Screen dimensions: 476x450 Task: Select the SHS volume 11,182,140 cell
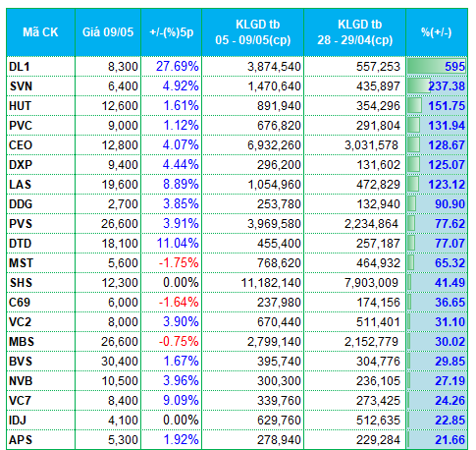(253, 283)
